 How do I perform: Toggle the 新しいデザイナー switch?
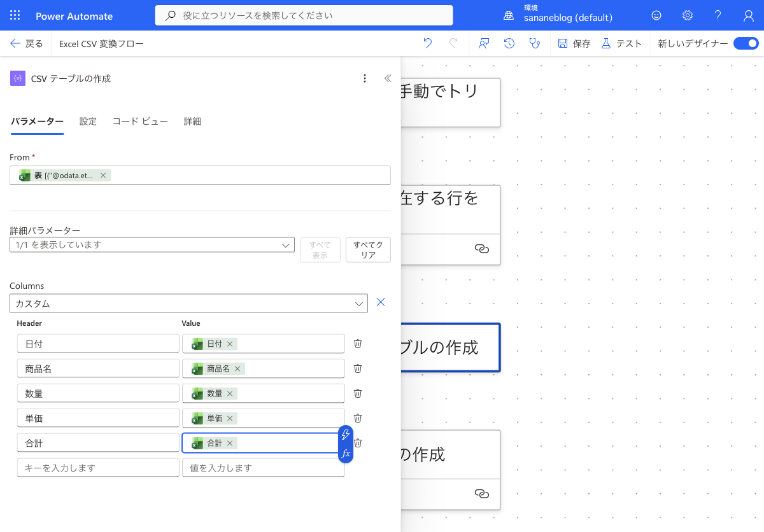[746, 43]
